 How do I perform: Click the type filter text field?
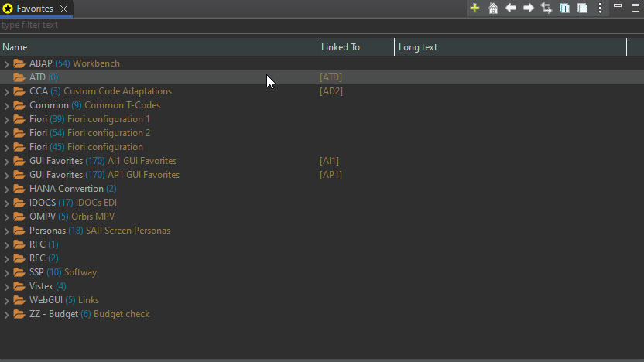point(322,25)
